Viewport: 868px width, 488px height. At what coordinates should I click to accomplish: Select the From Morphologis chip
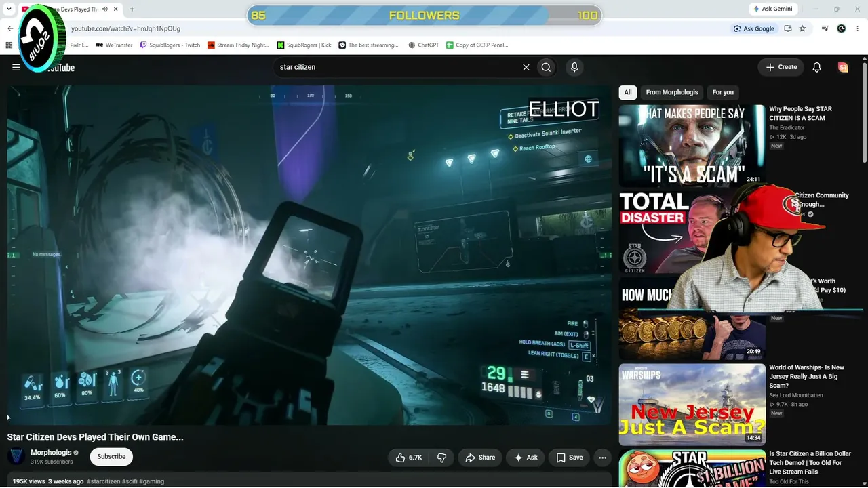coord(672,92)
